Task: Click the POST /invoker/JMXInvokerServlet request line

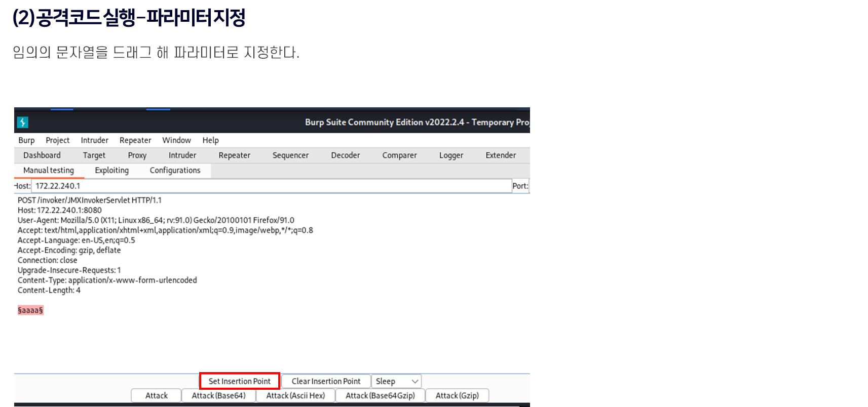Action: coord(90,200)
